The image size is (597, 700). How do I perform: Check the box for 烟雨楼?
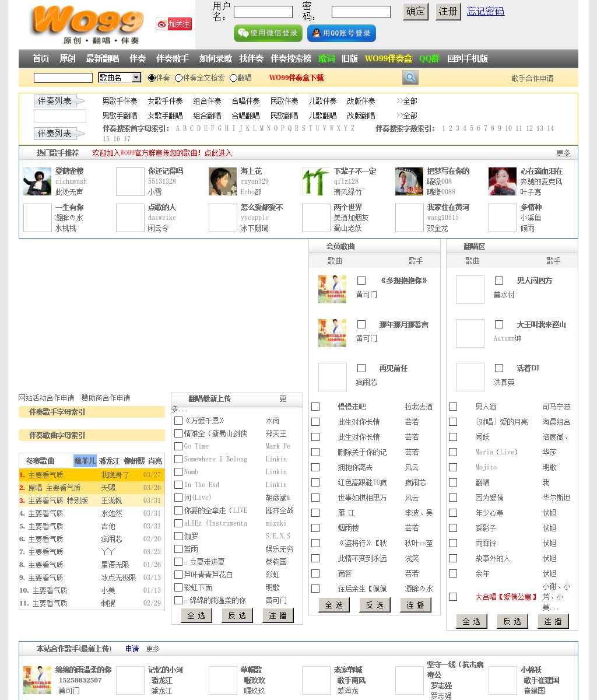click(315, 528)
